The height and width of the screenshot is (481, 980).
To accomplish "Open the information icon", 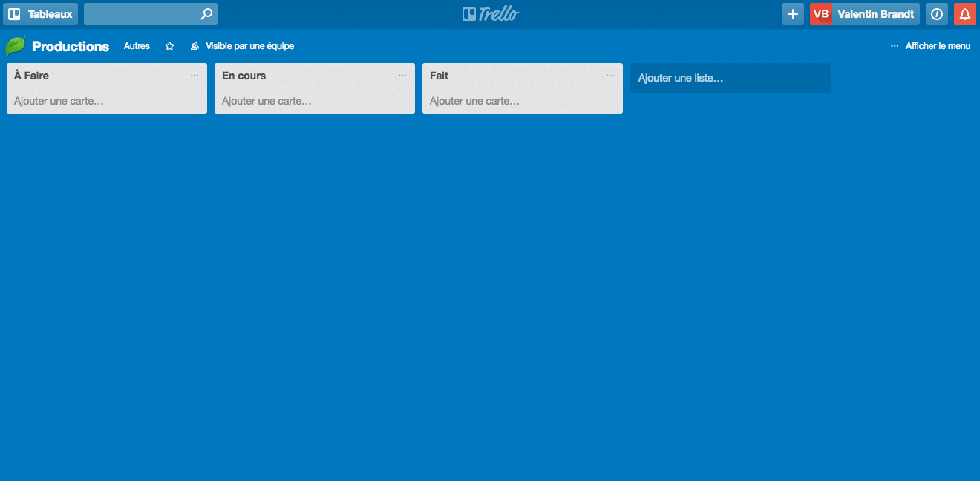I will click(x=937, y=14).
